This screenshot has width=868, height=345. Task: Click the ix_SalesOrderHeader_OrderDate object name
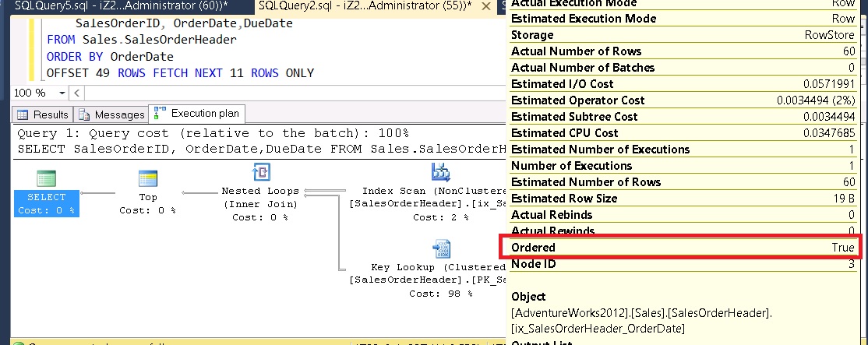[598, 329]
